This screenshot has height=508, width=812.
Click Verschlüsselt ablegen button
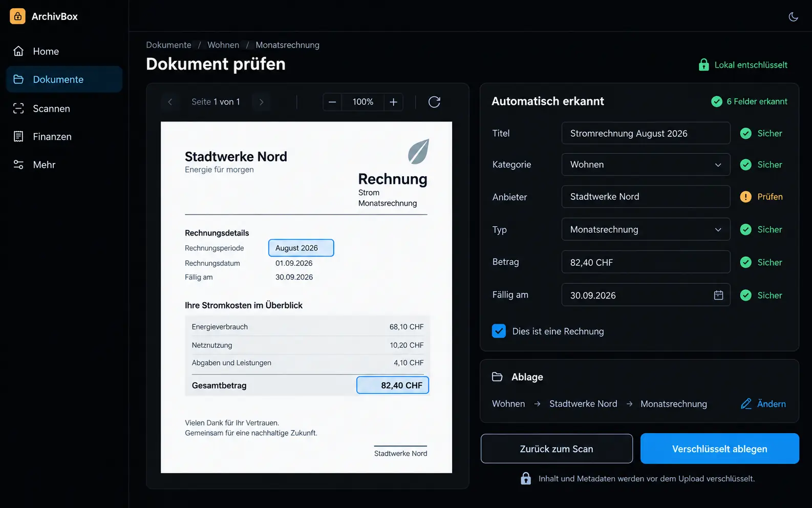(719, 449)
